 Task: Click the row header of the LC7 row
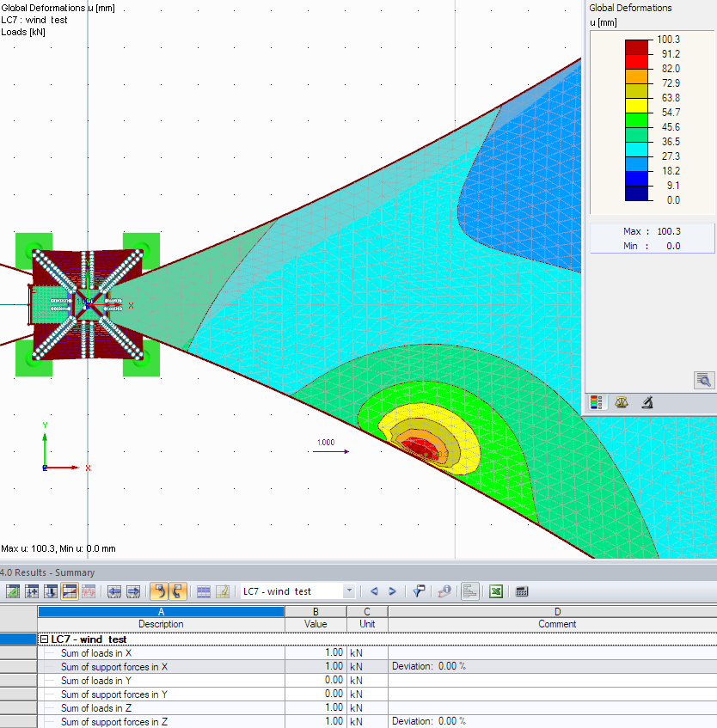tap(19, 639)
